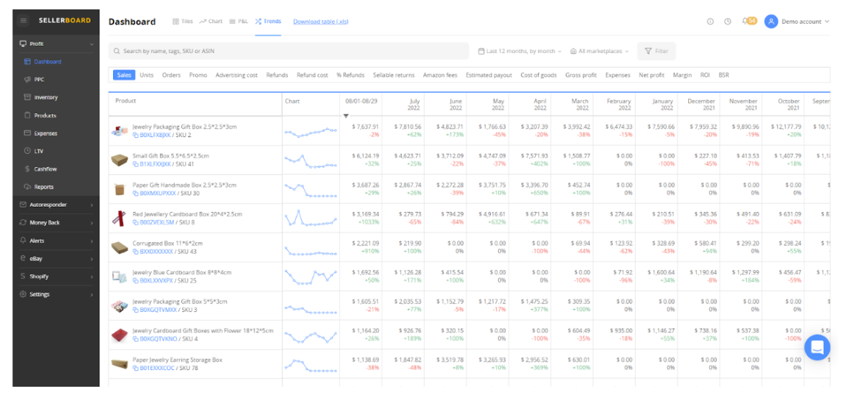Click the clock history icon in header

coord(727,22)
